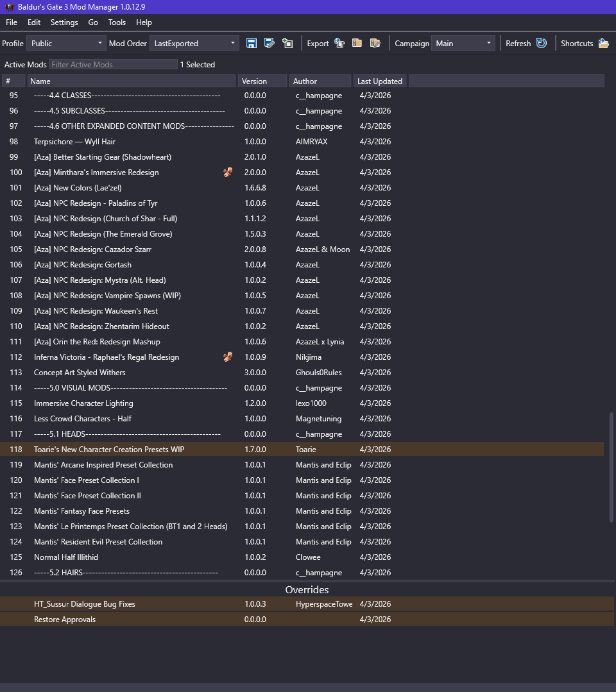
Task: Select [Aza] Better Starting Gear (Shadowheart)
Action: 302,157
